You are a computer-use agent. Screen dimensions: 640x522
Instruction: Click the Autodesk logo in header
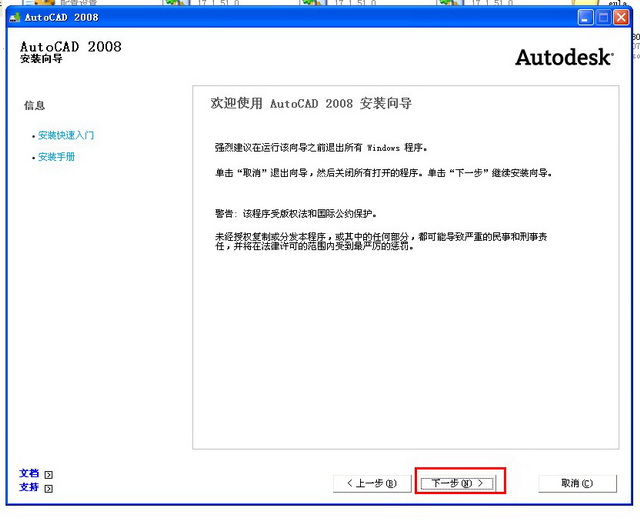(x=563, y=57)
